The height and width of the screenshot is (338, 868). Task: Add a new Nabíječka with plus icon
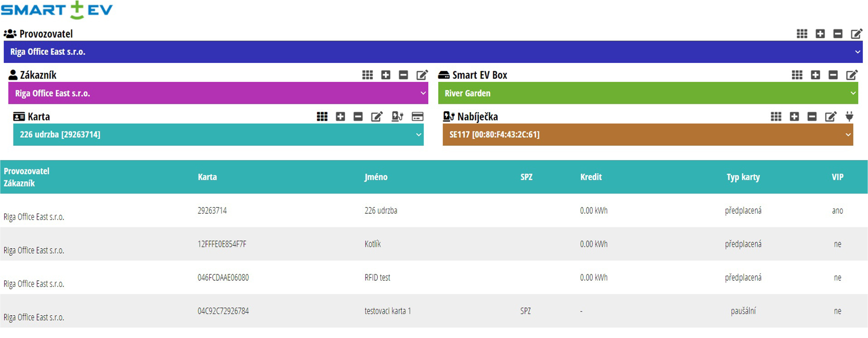795,117
